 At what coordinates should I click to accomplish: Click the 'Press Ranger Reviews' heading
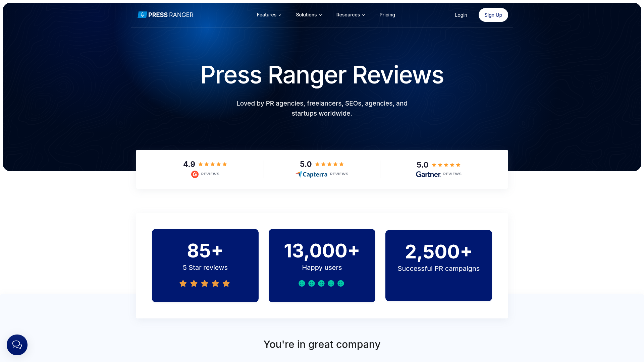pos(322,75)
